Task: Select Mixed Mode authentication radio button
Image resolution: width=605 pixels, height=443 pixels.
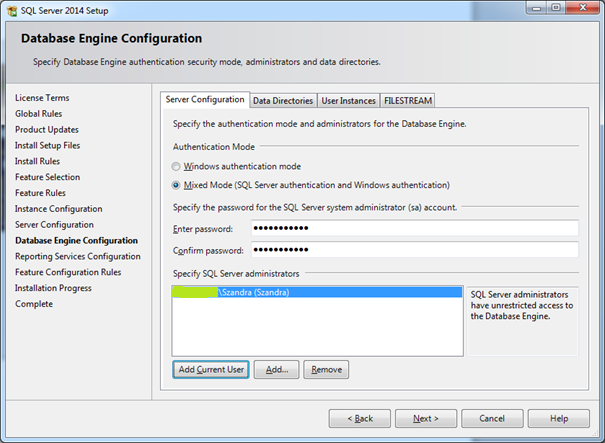Action: (176, 185)
